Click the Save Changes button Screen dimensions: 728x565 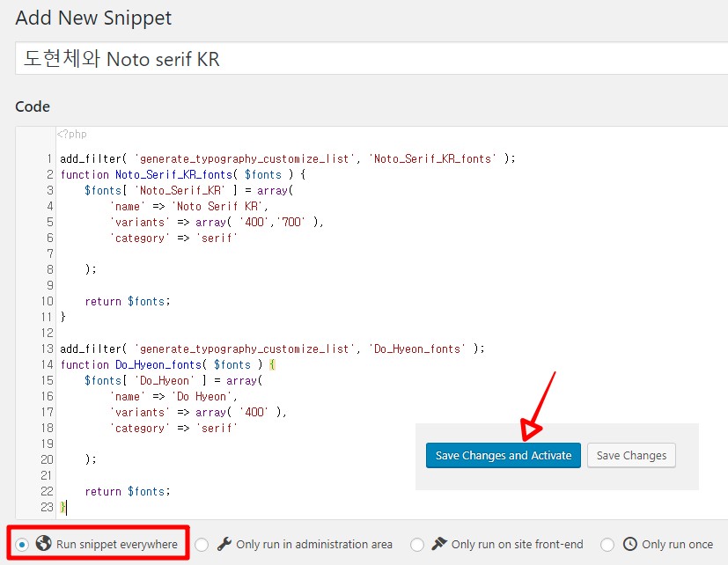click(631, 456)
